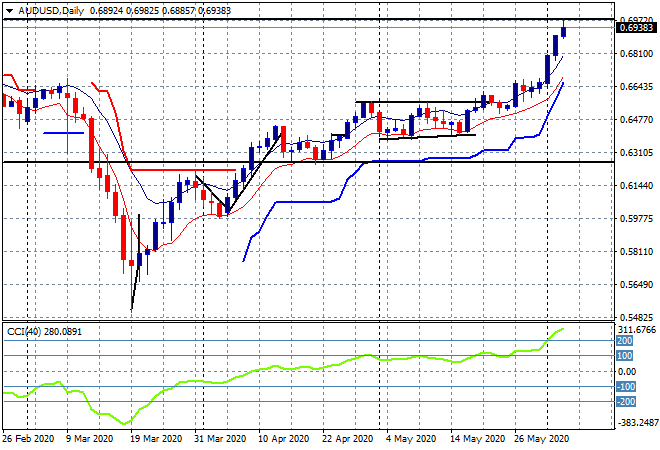Select the 0.58110 price axis label

click(636, 252)
